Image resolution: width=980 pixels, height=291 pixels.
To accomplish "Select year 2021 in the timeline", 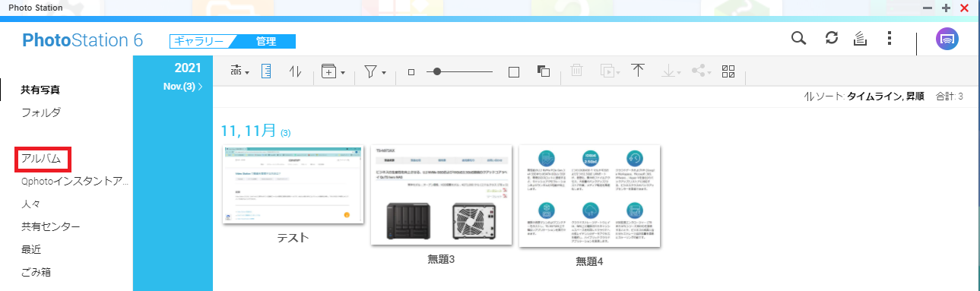I will (188, 68).
